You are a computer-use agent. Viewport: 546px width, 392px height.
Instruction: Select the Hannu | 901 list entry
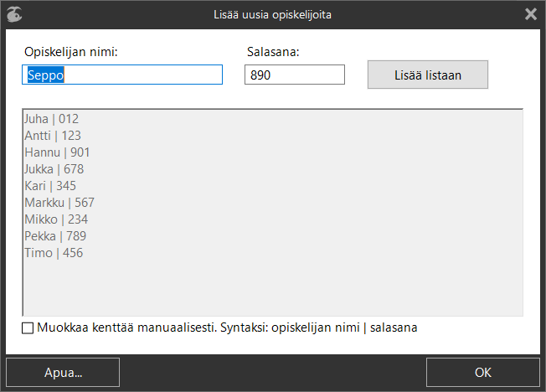pyautogui.click(x=57, y=152)
